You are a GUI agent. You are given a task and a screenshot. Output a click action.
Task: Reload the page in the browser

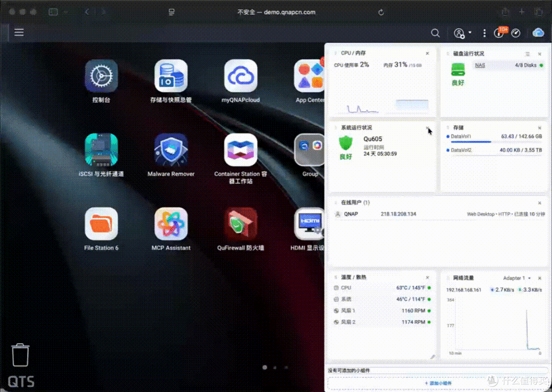click(x=381, y=12)
